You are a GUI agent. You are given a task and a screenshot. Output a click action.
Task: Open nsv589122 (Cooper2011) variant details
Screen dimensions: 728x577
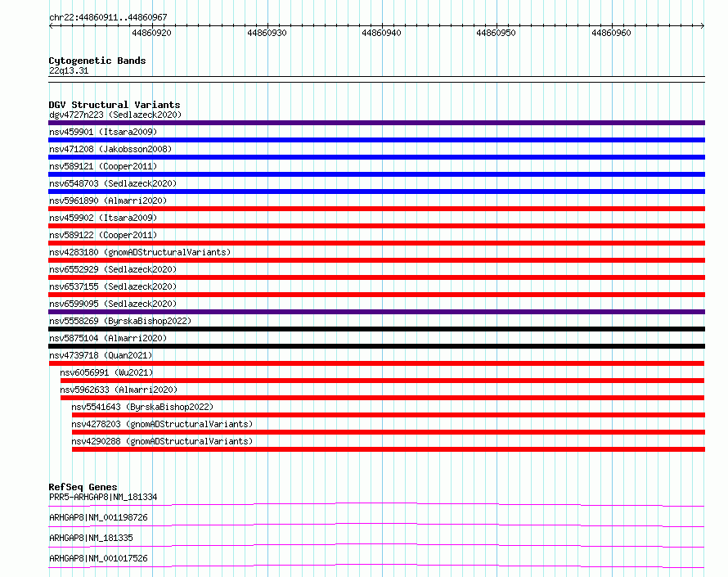click(x=103, y=235)
